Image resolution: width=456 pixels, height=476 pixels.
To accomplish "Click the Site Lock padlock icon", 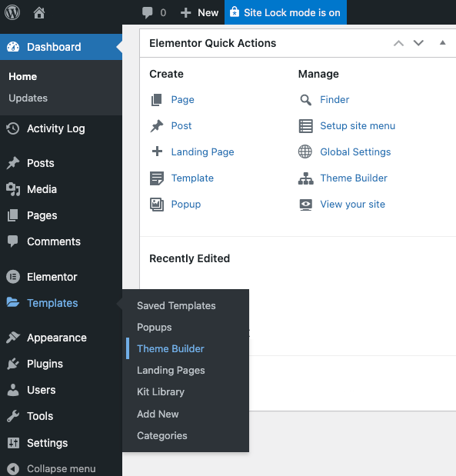I will coord(235,12).
